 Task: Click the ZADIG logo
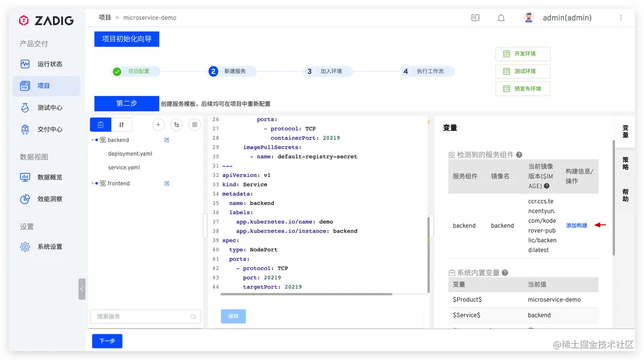[46, 21]
